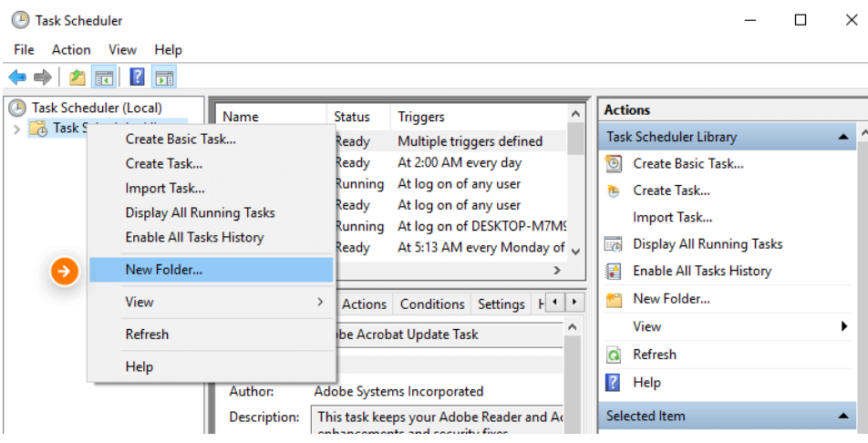The image size is (868, 443).
Task: Switch to the Conditions tab
Action: point(432,304)
